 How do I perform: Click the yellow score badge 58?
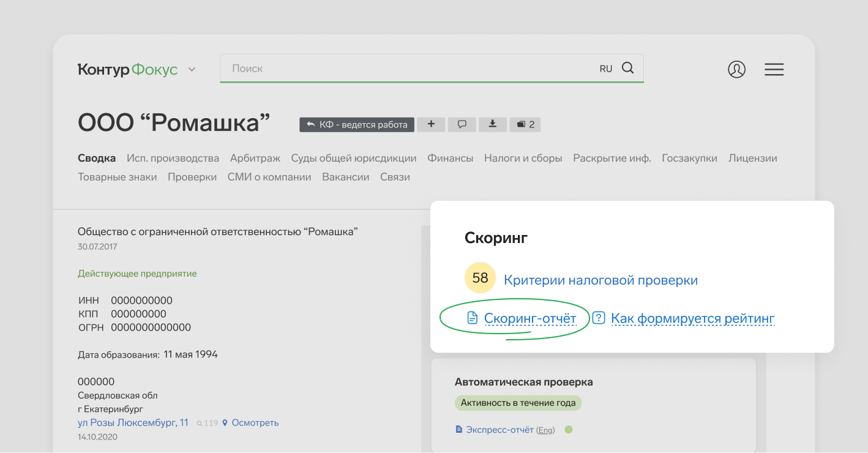click(x=480, y=278)
